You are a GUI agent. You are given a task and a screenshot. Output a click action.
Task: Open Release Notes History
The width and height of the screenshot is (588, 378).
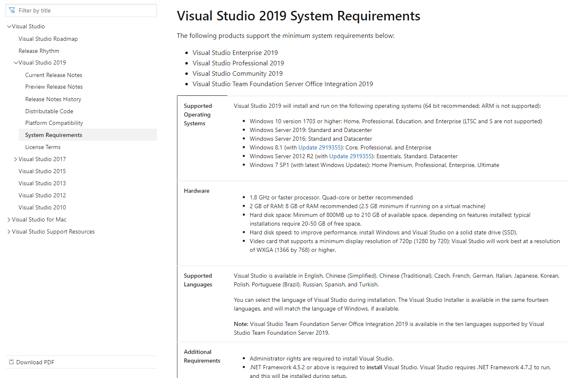53,99
